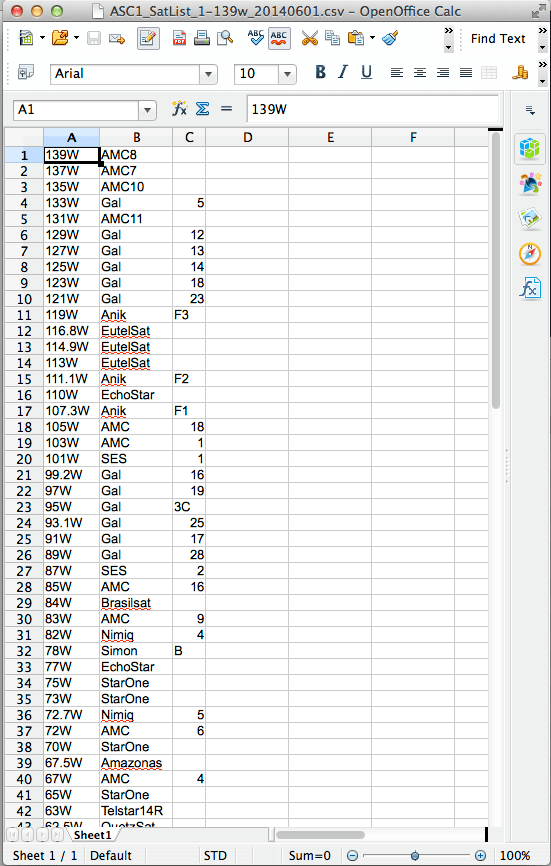Toggle Italic formatting

click(343, 72)
